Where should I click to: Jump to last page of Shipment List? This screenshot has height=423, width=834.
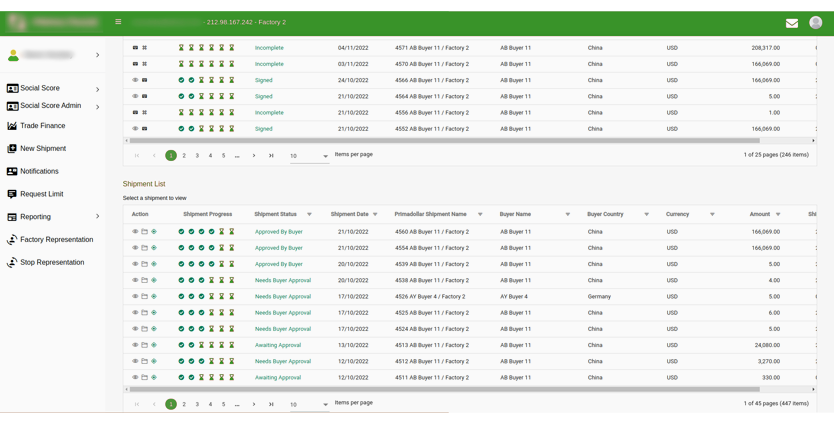271,404
